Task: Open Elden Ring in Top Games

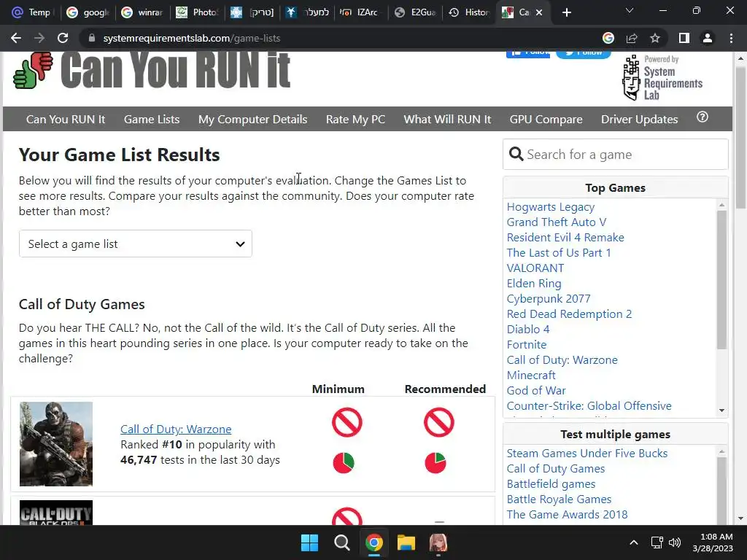Action: coord(533,284)
